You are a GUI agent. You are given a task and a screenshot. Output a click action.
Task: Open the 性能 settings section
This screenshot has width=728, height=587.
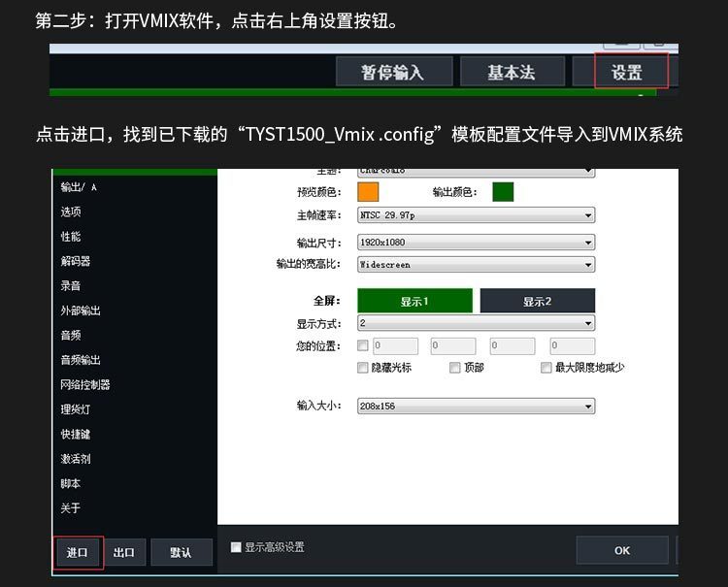tap(71, 236)
